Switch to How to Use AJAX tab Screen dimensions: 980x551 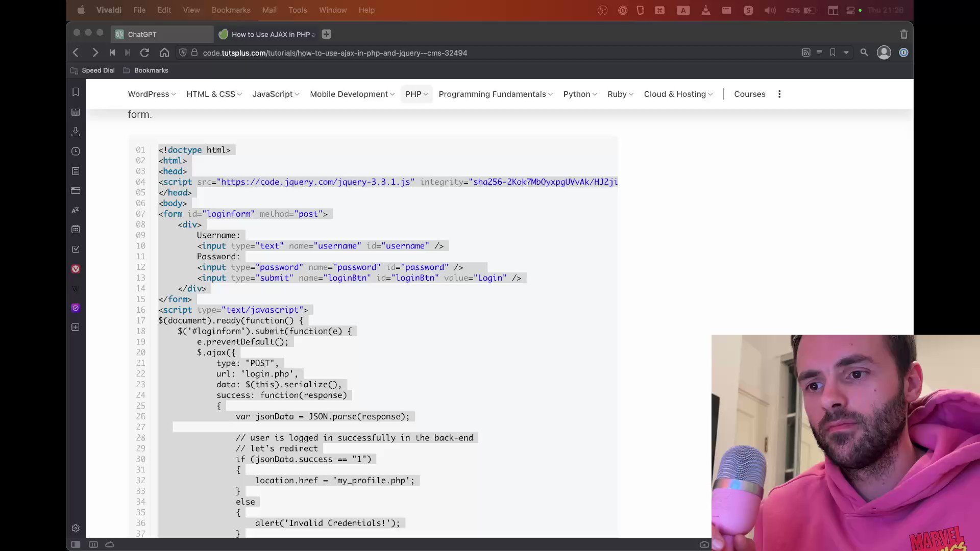pyautogui.click(x=266, y=34)
